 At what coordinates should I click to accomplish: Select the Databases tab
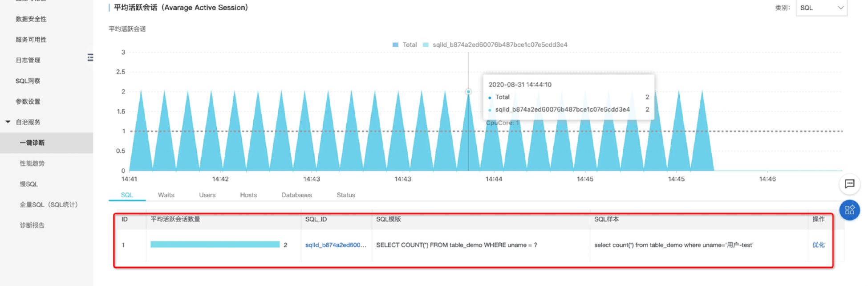click(x=296, y=195)
